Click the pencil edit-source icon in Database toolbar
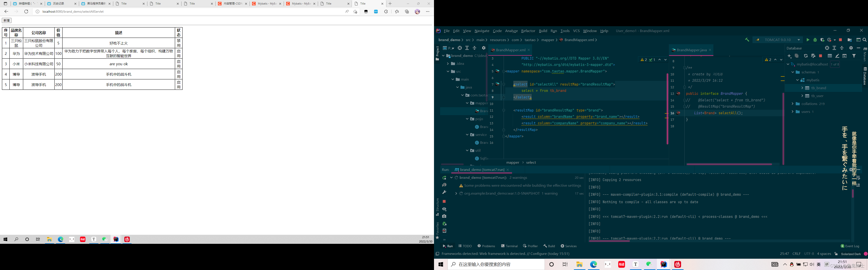This screenshot has height=270, width=868. [x=837, y=56]
